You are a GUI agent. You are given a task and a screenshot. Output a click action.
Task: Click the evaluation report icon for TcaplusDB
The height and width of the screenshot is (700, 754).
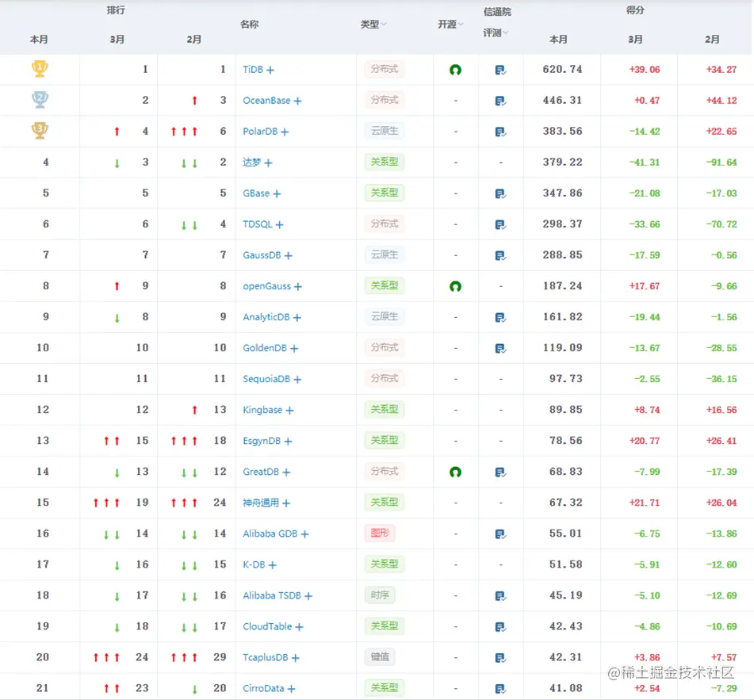500,658
